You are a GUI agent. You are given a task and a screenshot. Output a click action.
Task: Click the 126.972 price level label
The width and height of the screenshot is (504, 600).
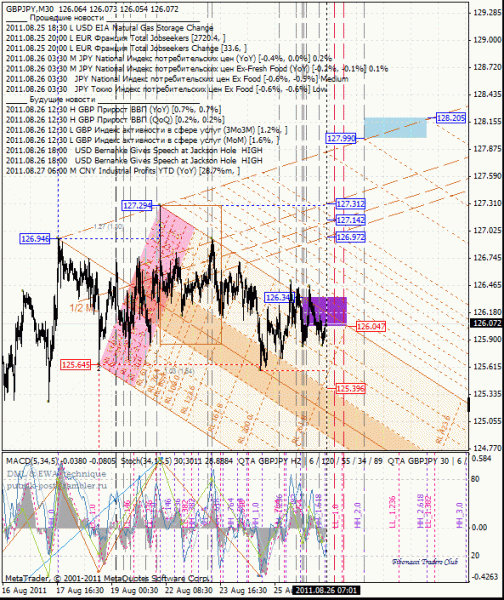(x=350, y=237)
